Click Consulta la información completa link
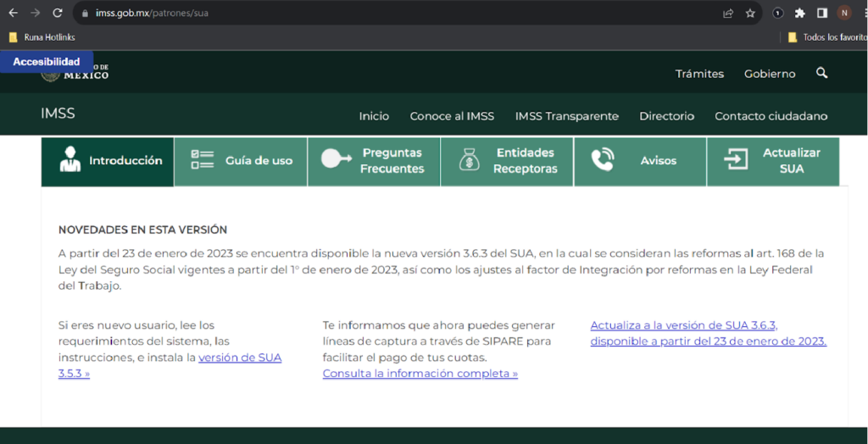This screenshot has width=868, height=444. [x=420, y=374]
